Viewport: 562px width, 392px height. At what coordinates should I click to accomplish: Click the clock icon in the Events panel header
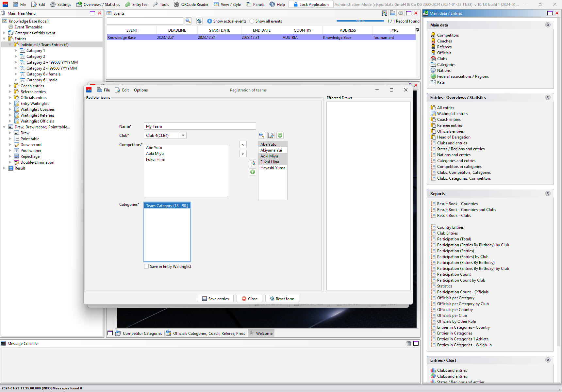(400, 13)
